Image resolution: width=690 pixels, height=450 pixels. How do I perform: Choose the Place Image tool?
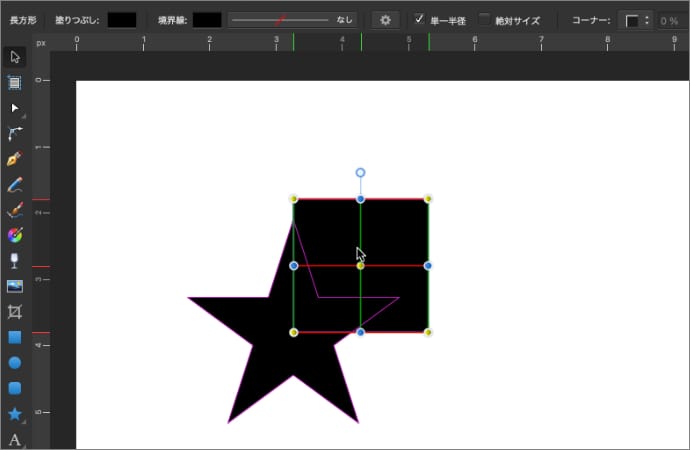15,287
